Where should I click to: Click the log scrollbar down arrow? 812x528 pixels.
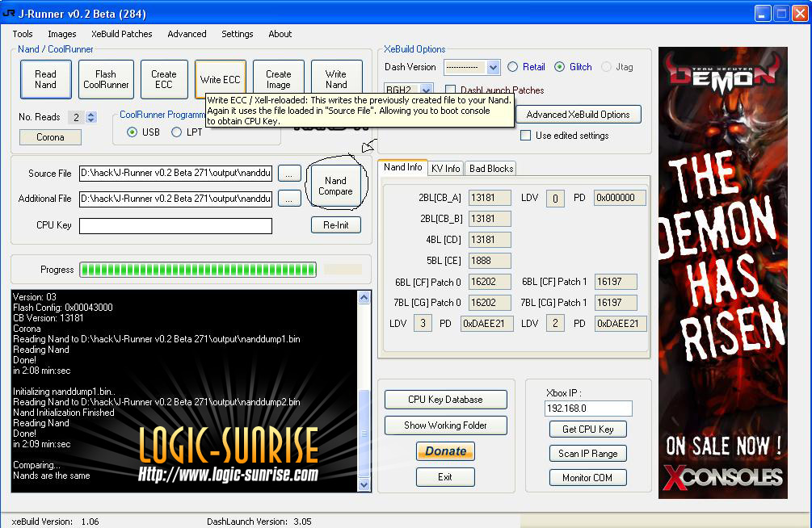point(364,485)
